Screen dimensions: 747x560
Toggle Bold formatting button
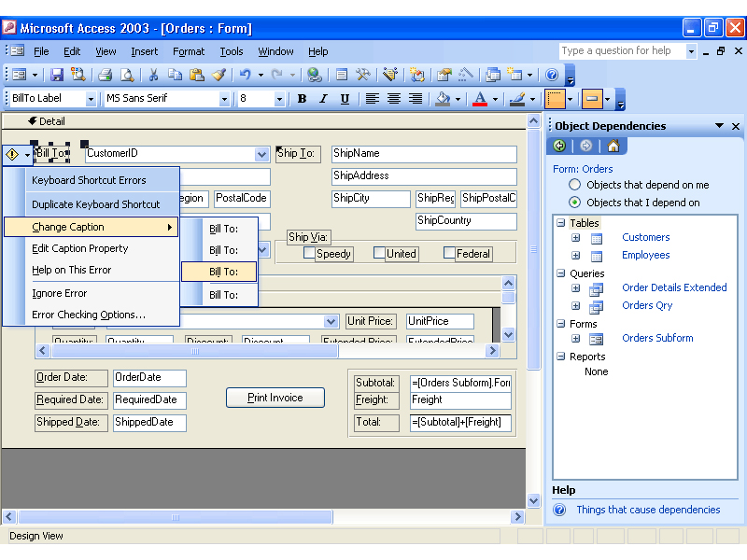pyautogui.click(x=302, y=99)
